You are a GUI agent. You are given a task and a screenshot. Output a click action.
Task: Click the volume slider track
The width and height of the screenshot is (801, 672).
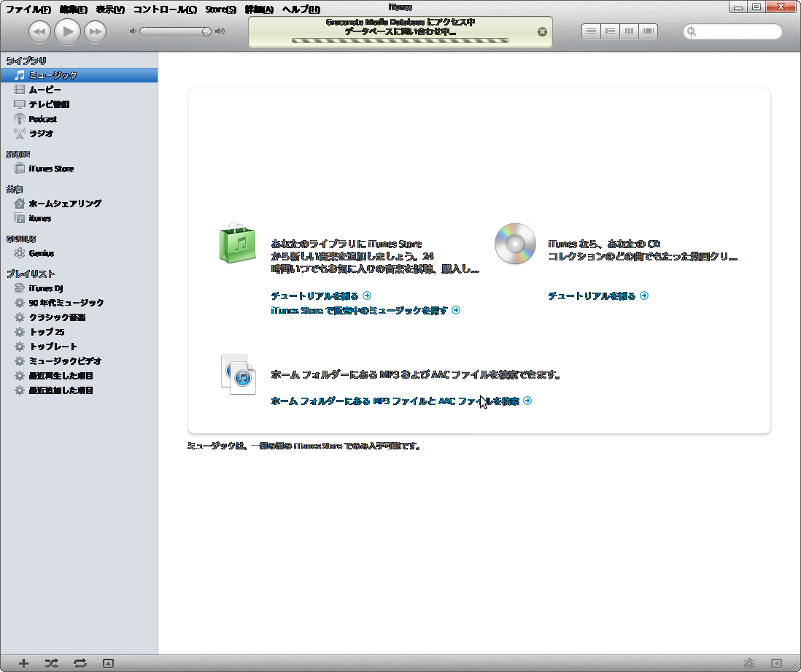click(175, 31)
